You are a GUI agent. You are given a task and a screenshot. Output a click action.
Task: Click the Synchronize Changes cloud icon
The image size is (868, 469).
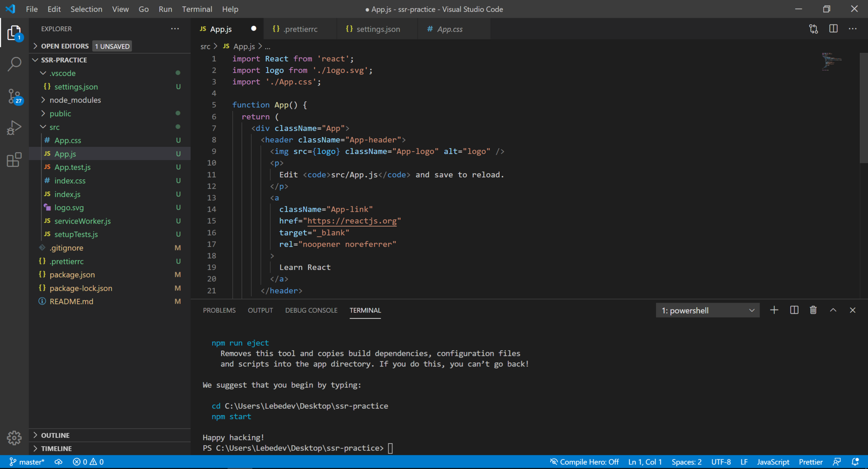[x=59, y=462]
